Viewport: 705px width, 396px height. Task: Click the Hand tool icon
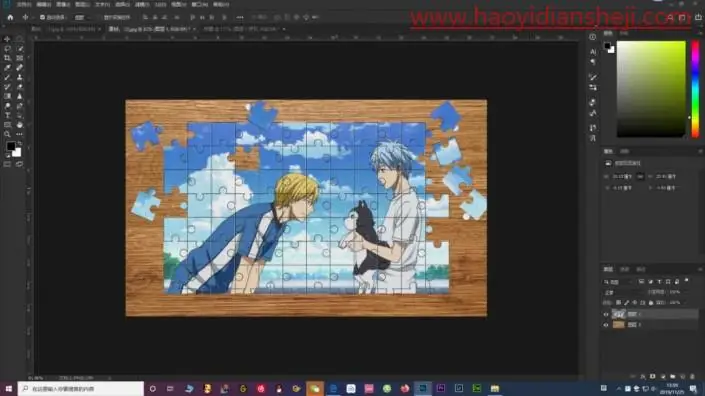(x=19, y=125)
